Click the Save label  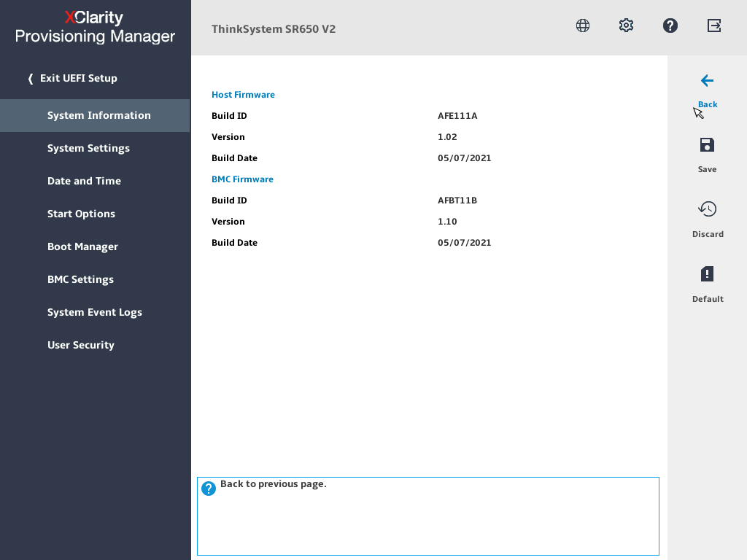[707, 169]
